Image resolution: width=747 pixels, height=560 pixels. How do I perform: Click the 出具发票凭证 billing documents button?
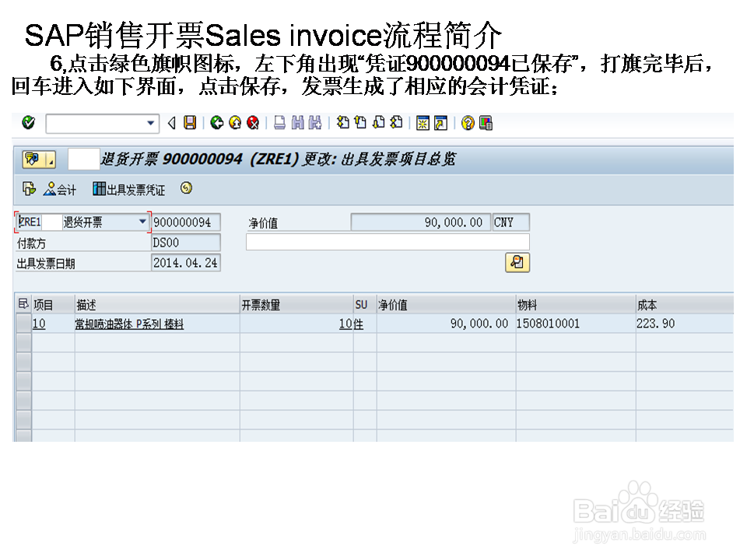tap(129, 190)
